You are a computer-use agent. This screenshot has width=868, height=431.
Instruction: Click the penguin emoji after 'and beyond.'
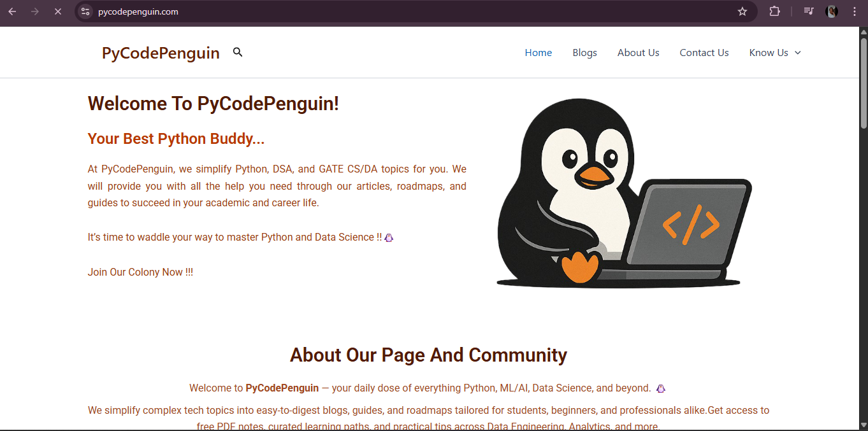pos(661,388)
